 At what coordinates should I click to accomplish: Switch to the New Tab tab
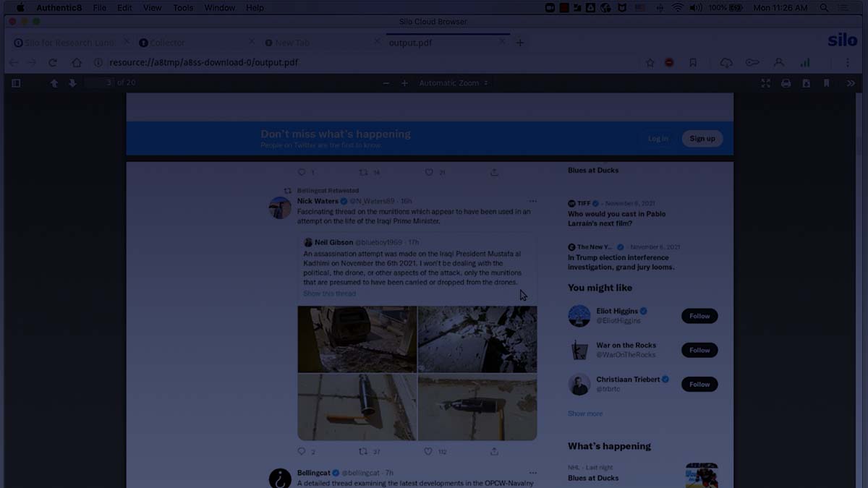pos(320,43)
